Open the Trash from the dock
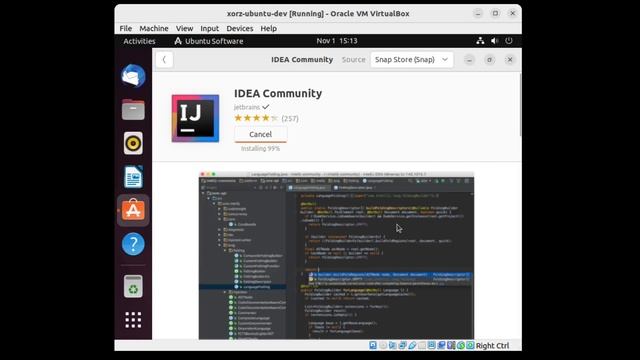The height and width of the screenshot is (360, 640). click(133, 286)
